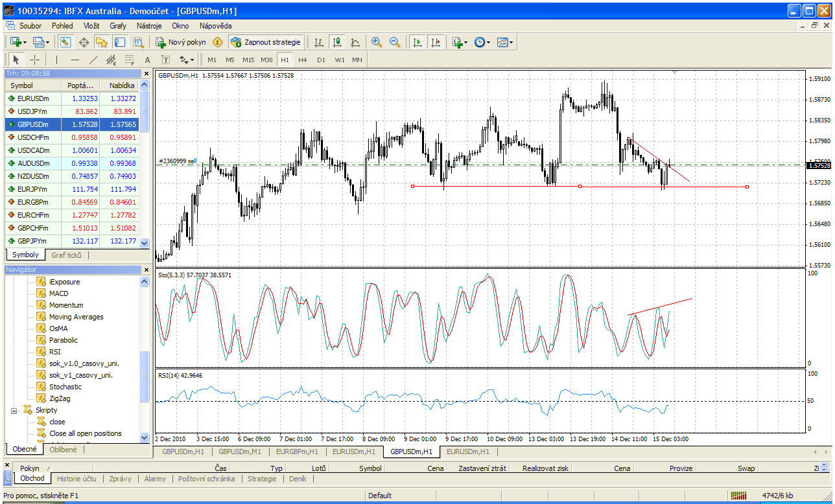This screenshot has height=504, width=835.
Task: Switch to the Historie účtu tab
Action: coord(76,479)
